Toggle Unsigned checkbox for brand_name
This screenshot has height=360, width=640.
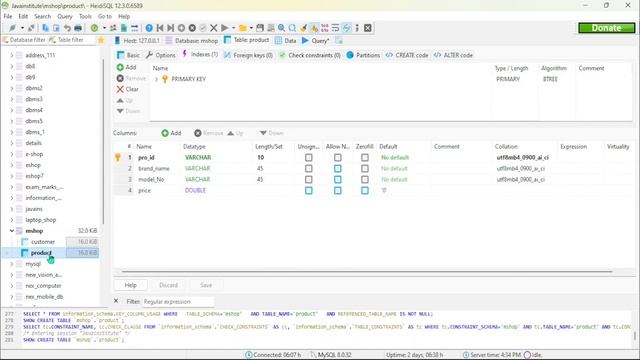(x=309, y=168)
